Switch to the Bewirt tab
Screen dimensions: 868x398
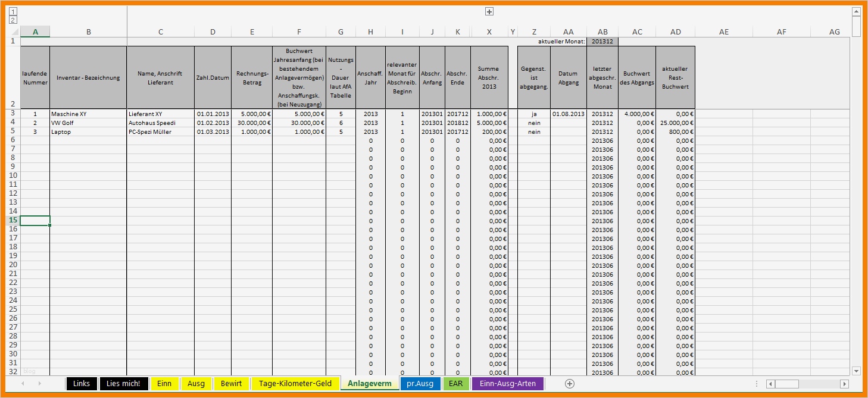click(x=231, y=384)
